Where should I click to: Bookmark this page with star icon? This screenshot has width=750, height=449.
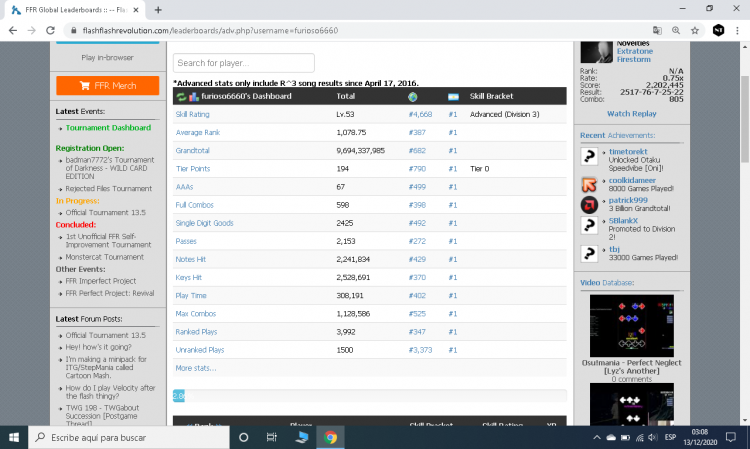[695, 30]
